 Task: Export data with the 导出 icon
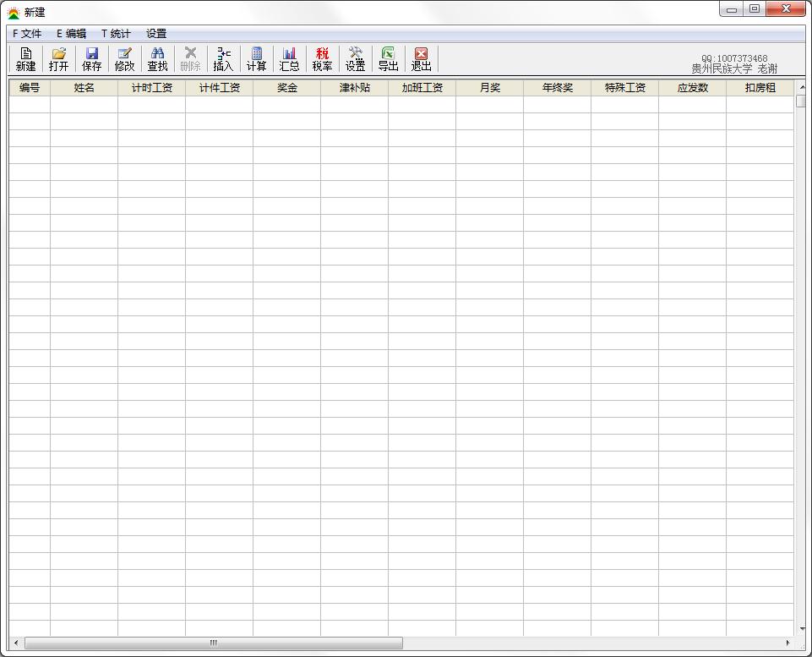[388, 59]
